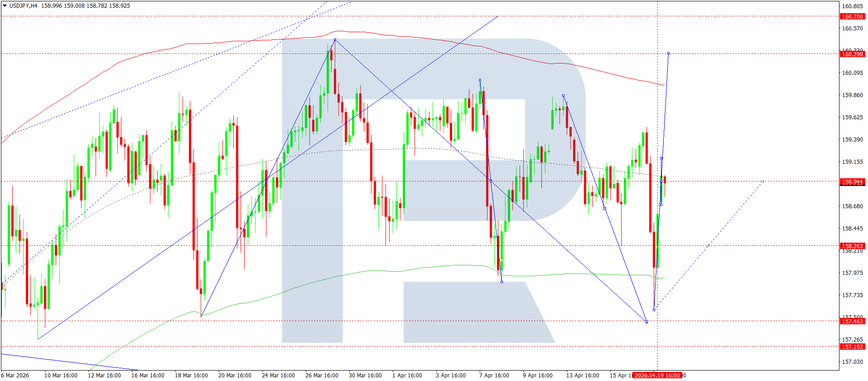This screenshot has width=868, height=381.
Task: Click the trendline anchor above the 7 Apr high
Action: coord(480,80)
